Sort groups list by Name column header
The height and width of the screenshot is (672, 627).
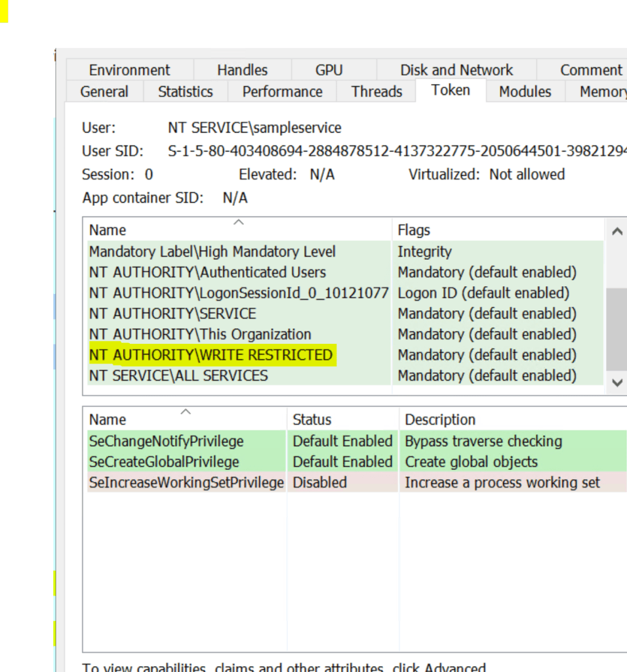108,230
